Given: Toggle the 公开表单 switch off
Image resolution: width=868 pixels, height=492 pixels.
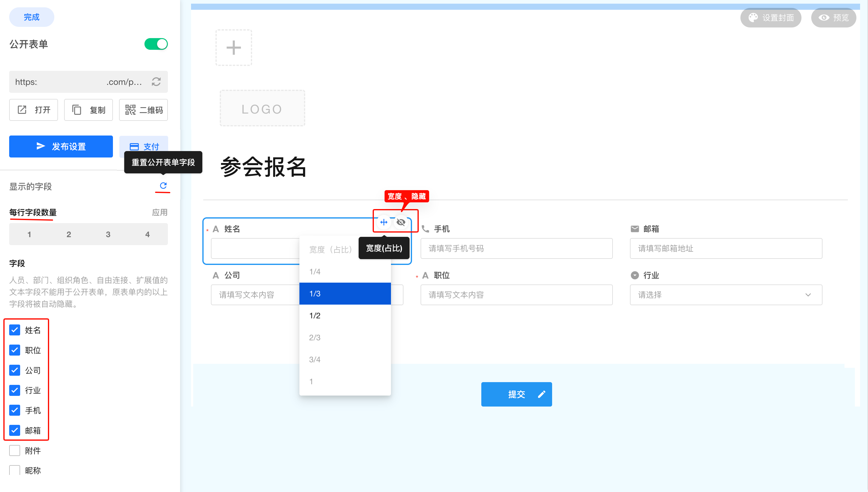Looking at the screenshot, I should 156,44.
